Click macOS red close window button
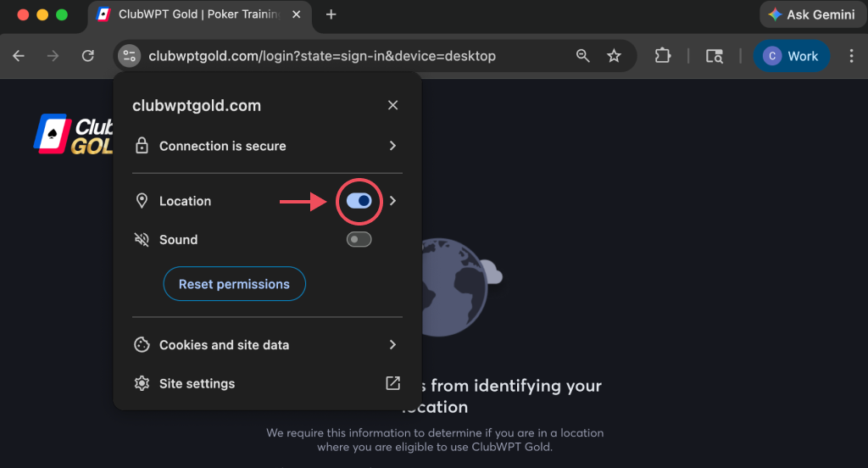The height and width of the screenshot is (468, 868). [23, 15]
